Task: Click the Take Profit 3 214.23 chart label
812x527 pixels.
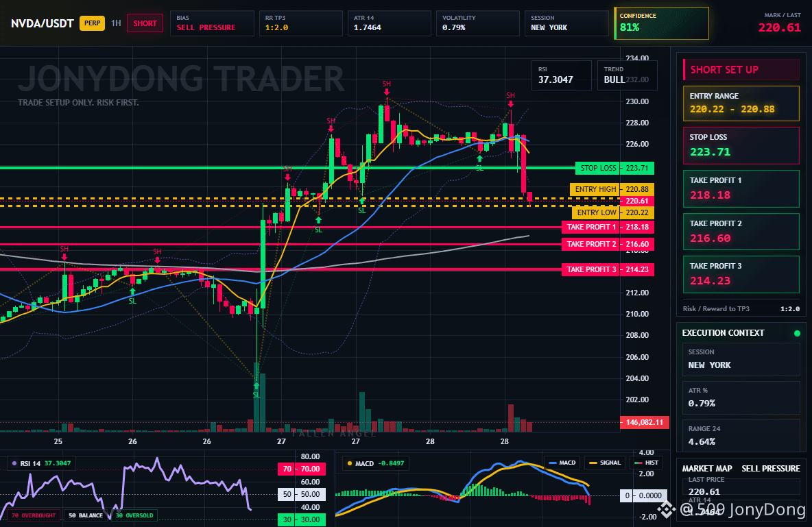Action: [x=608, y=270]
